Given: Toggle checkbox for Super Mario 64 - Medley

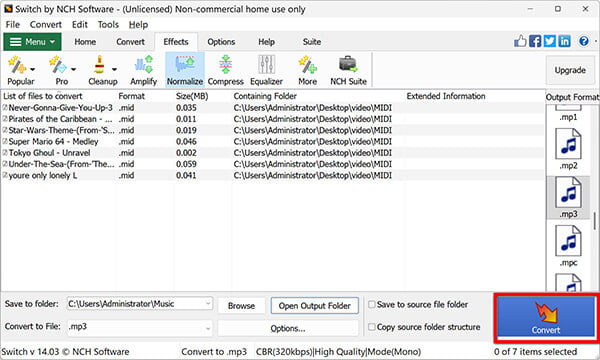Looking at the screenshot, I should [x=5, y=142].
